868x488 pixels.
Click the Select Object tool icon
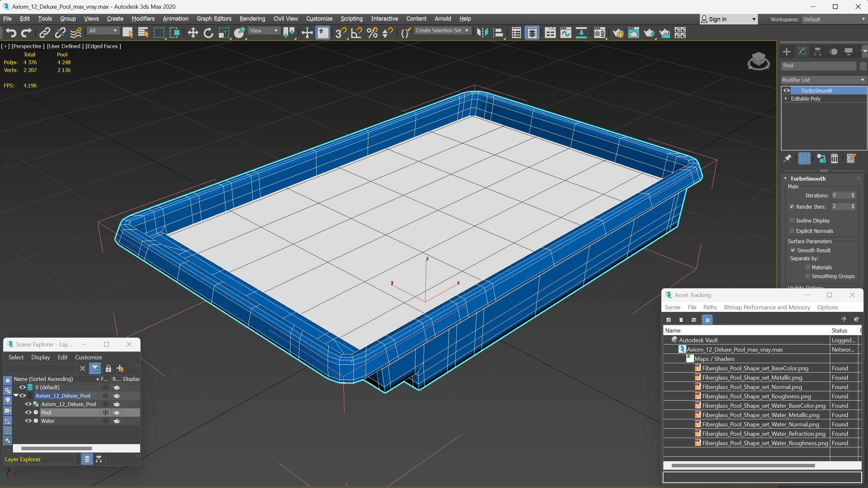click(x=128, y=33)
